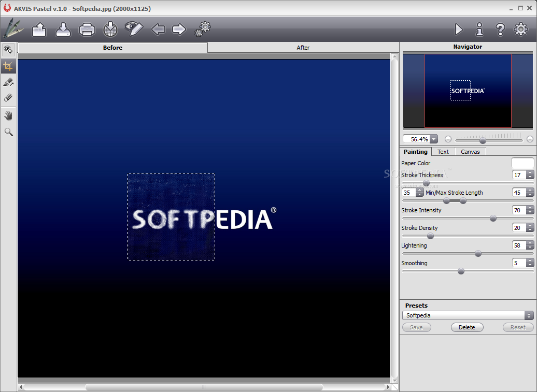Click the Lightening value field showing 58
Viewport: 537px width, 392px height.
click(x=519, y=245)
